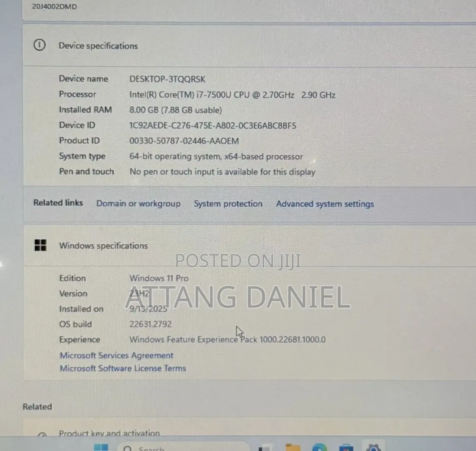Click the taskbar Search box
The image size is (476, 451).
tap(183, 447)
